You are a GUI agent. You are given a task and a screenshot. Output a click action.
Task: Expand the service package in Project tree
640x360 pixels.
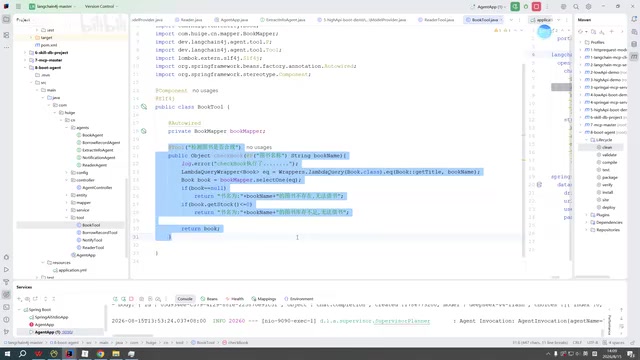67,210
